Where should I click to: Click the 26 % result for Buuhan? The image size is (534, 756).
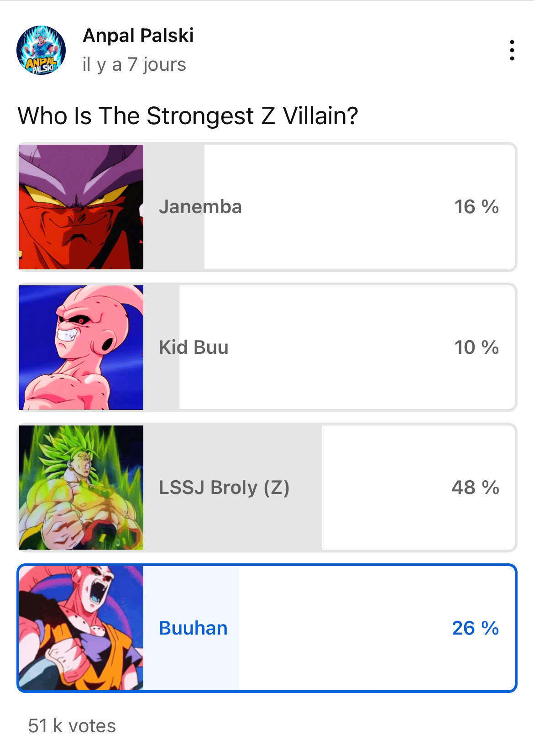475,628
